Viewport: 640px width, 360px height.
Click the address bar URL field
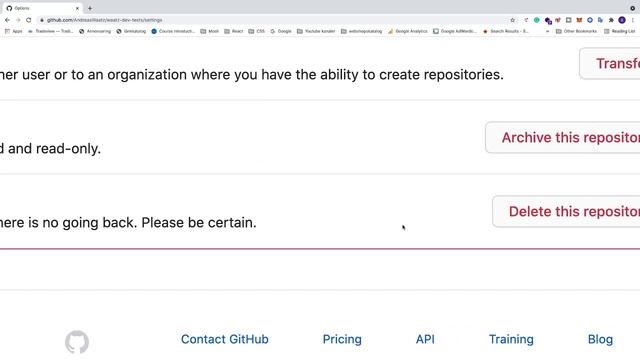tap(273, 20)
